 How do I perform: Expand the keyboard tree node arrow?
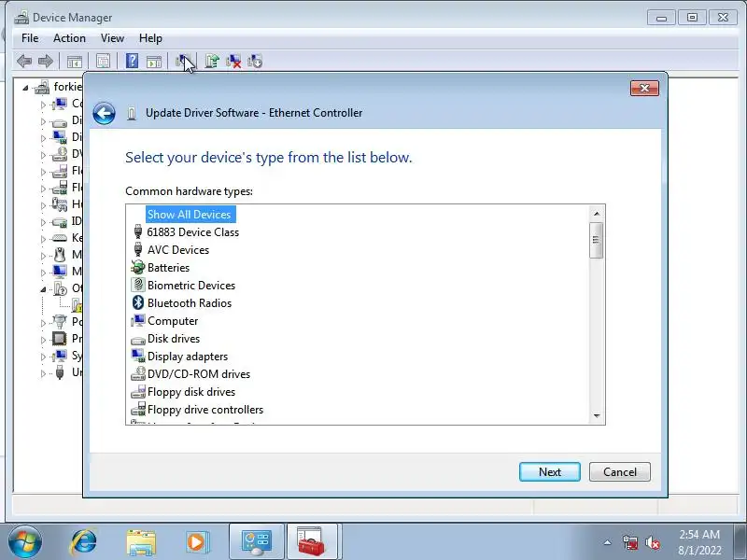[x=43, y=239]
